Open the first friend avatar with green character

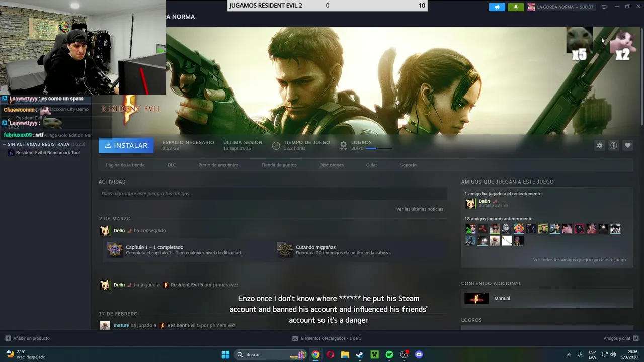coord(470,229)
